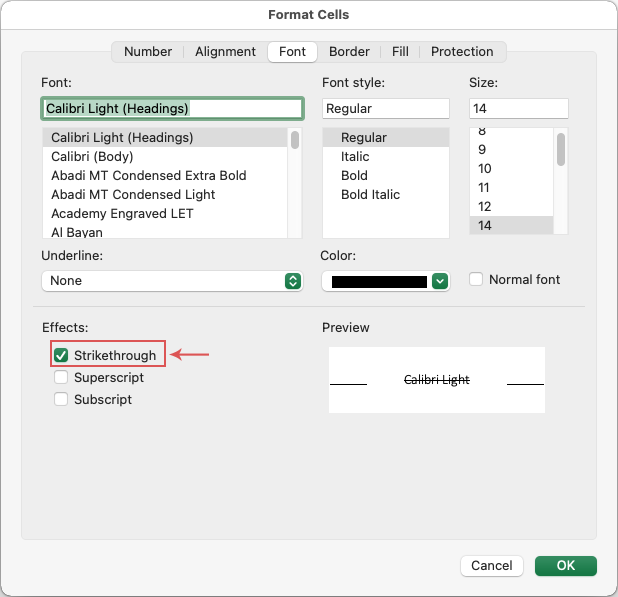Click the Font name input field
This screenshot has width=618, height=597.
coord(171,108)
